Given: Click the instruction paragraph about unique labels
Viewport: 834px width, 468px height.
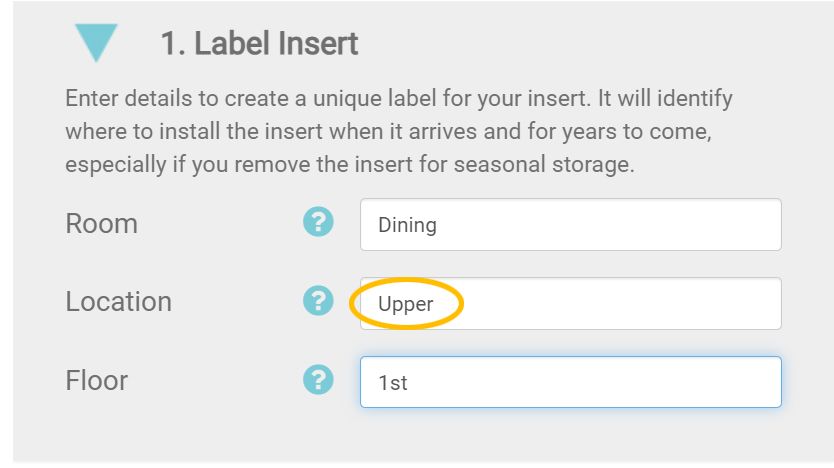Looking at the screenshot, I should 398,131.
